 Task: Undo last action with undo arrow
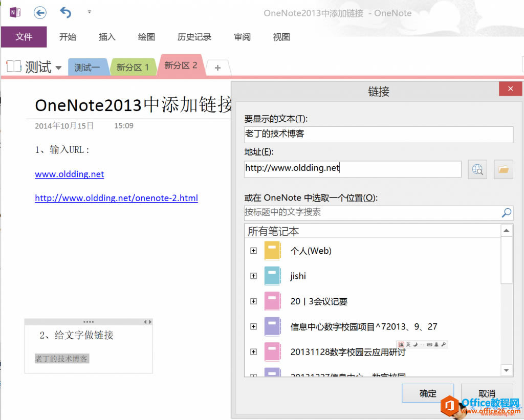[x=65, y=13]
